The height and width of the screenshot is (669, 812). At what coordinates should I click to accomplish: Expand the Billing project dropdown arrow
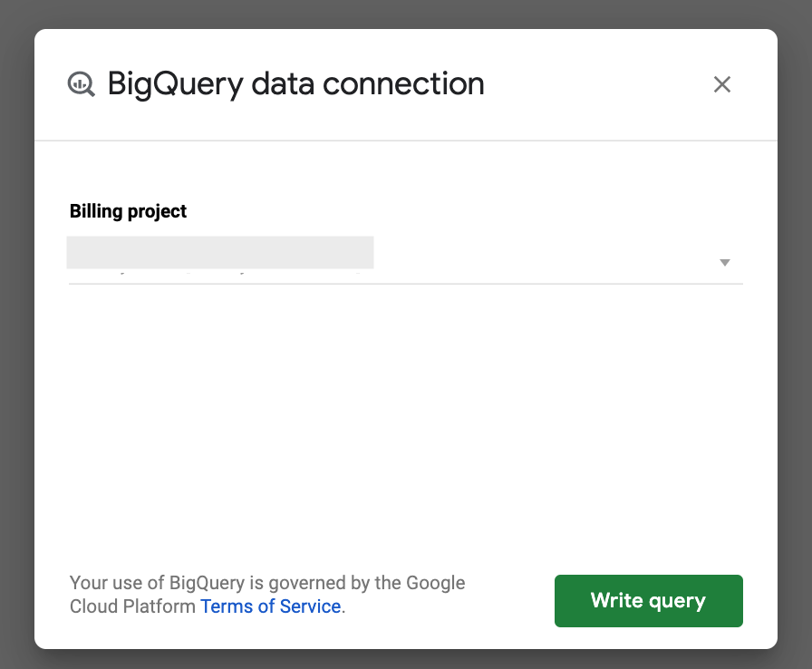[725, 263]
